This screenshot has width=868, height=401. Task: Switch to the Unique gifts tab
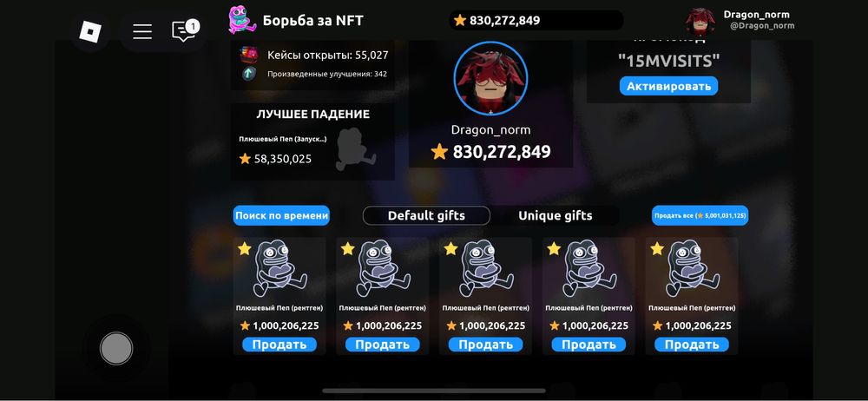556,215
